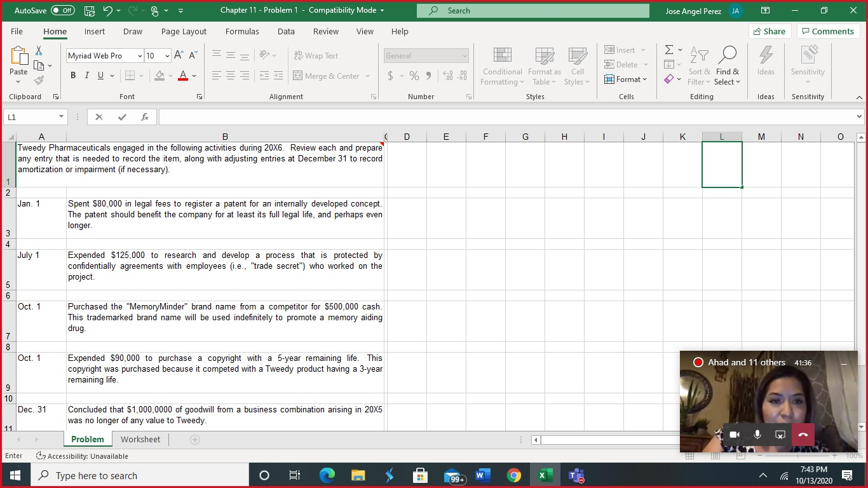Viewport: 868px width, 488px height.
Task: Activate the Wrap Text icon
Action: pyautogui.click(x=316, y=55)
